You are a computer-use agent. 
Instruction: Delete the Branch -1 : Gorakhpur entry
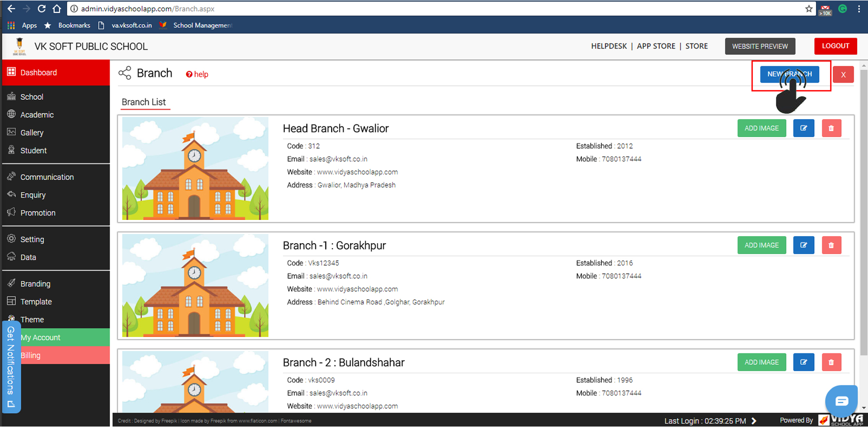click(831, 245)
